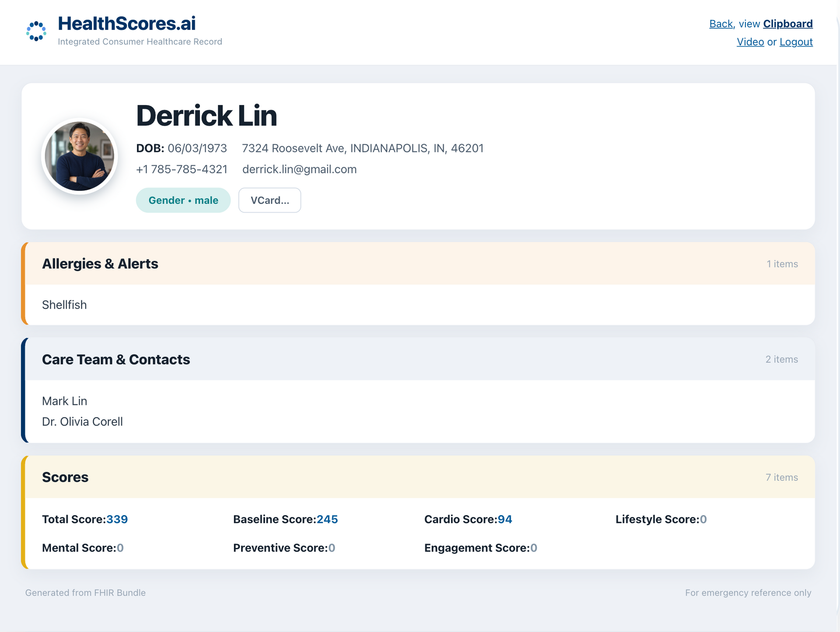Select the Gender male badge
Image resolution: width=840 pixels, height=632 pixels.
183,200
